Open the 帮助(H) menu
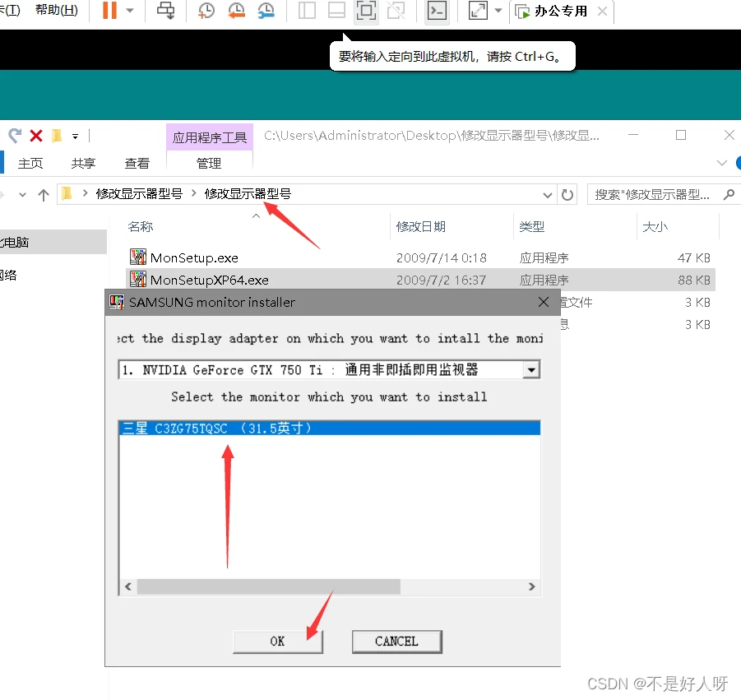The width and height of the screenshot is (741, 700). point(57,10)
